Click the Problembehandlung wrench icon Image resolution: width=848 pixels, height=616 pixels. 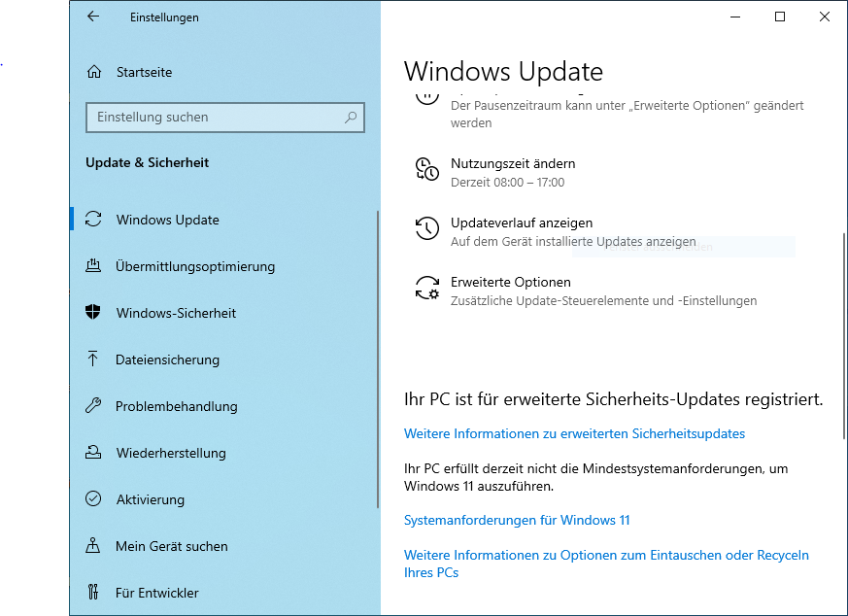tap(94, 406)
